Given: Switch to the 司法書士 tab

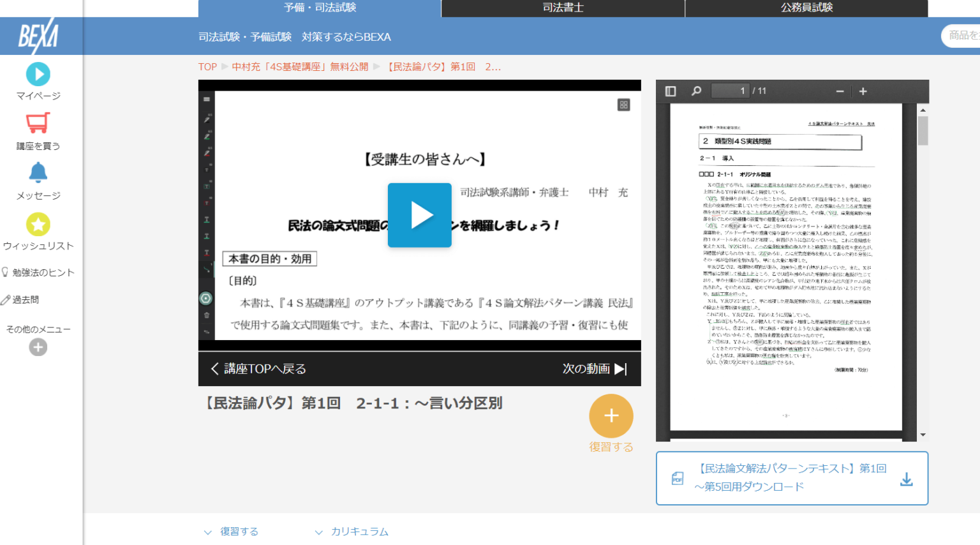Looking at the screenshot, I should (563, 8).
